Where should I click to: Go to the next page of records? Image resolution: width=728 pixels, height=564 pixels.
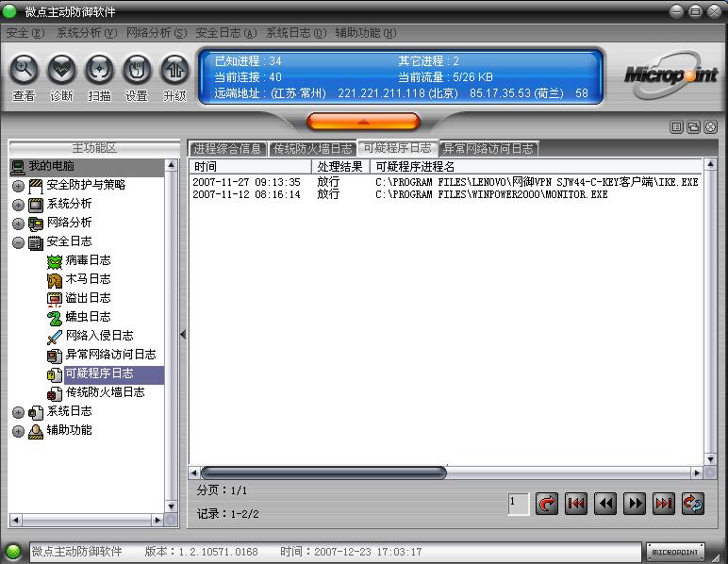coord(635,504)
